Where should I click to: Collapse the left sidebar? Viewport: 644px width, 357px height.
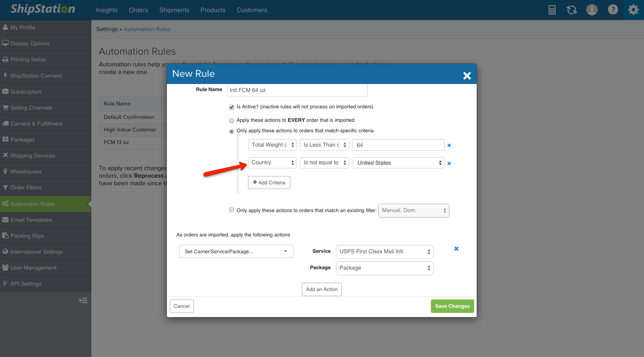[83, 300]
